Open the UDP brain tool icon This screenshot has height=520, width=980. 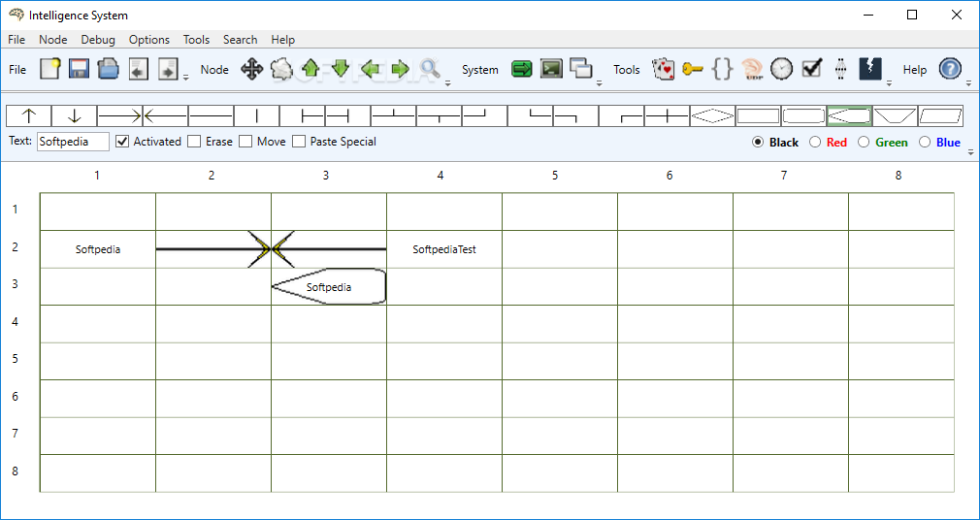tap(752, 69)
